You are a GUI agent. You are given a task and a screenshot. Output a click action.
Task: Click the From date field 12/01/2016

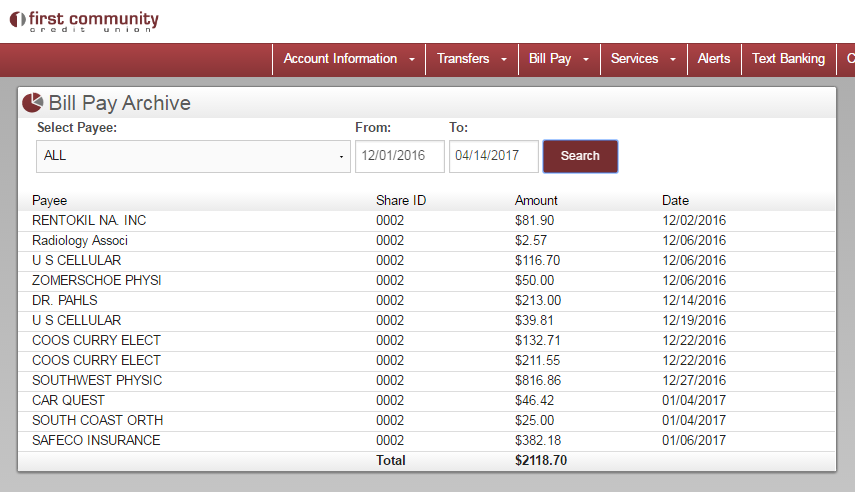tap(400, 157)
